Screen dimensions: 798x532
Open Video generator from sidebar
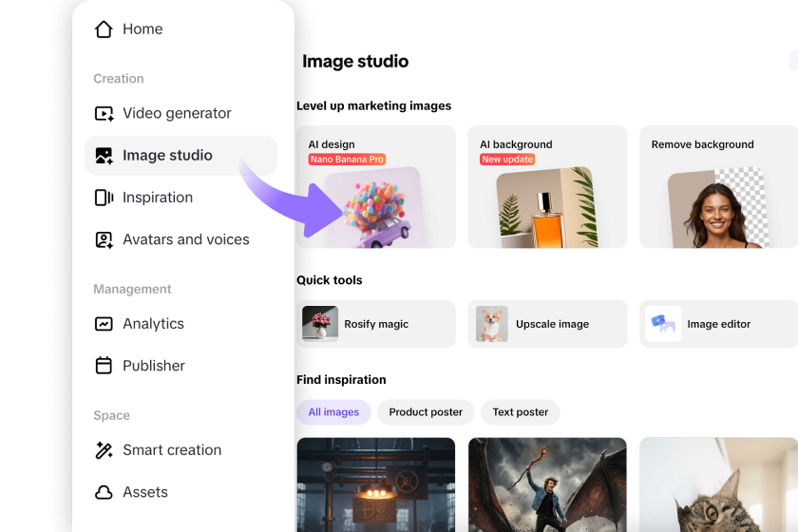click(177, 113)
